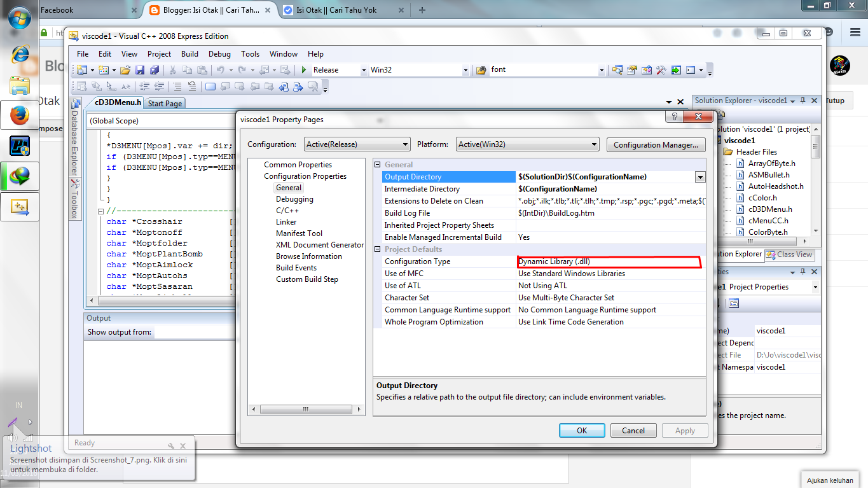Image resolution: width=868 pixels, height=488 pixels.
Task: Click the Decrease Indent toolbar icon
Action: pyautogui.click(x=145, y=87)
